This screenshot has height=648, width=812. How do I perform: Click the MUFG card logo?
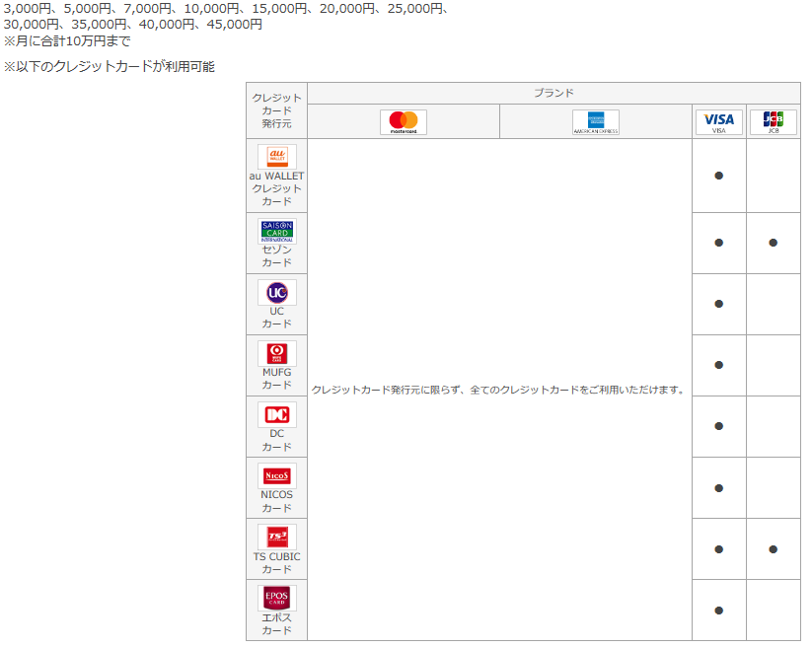click(x=277, y=353)
